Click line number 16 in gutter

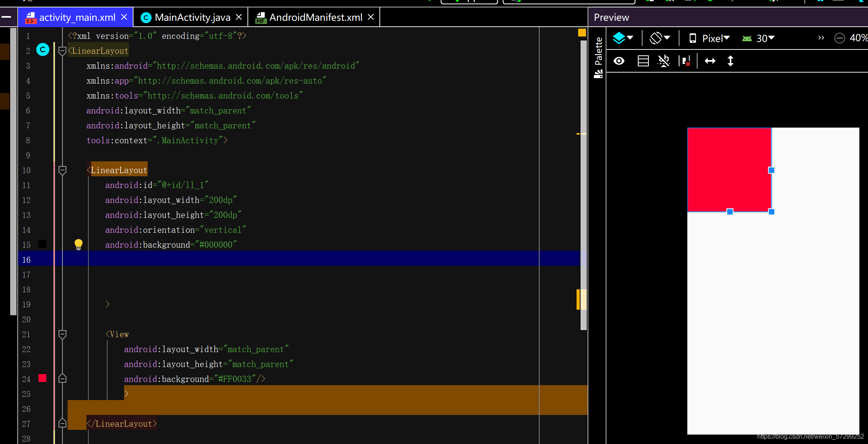[26, 259]
